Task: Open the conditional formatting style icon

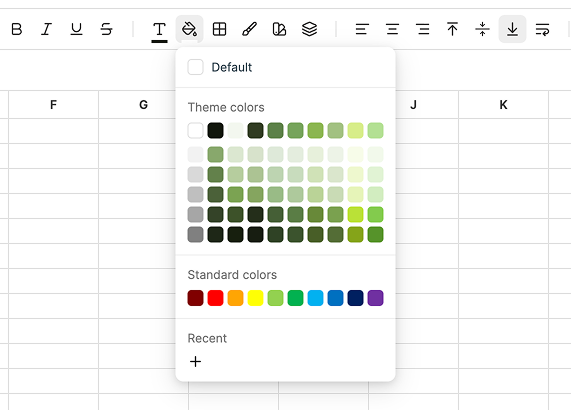Action: 279,29
